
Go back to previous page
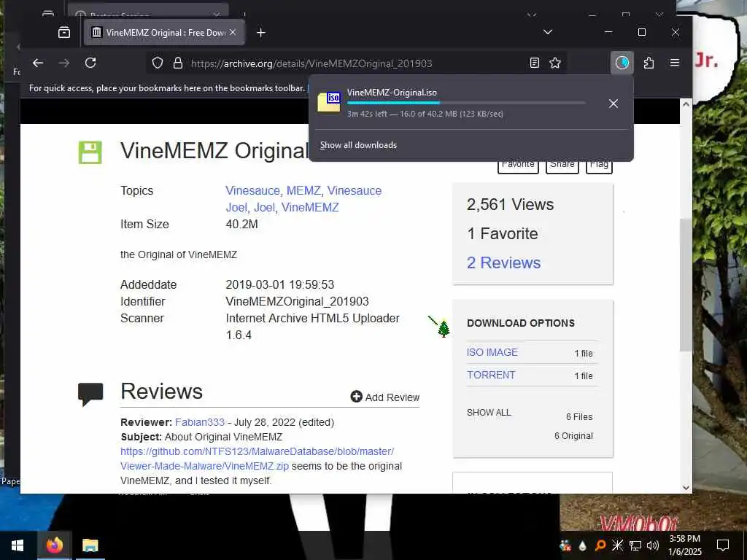38,63
